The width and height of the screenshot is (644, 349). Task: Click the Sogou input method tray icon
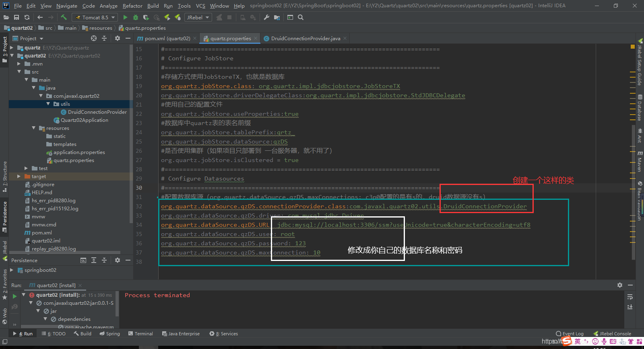click(567, 341)
